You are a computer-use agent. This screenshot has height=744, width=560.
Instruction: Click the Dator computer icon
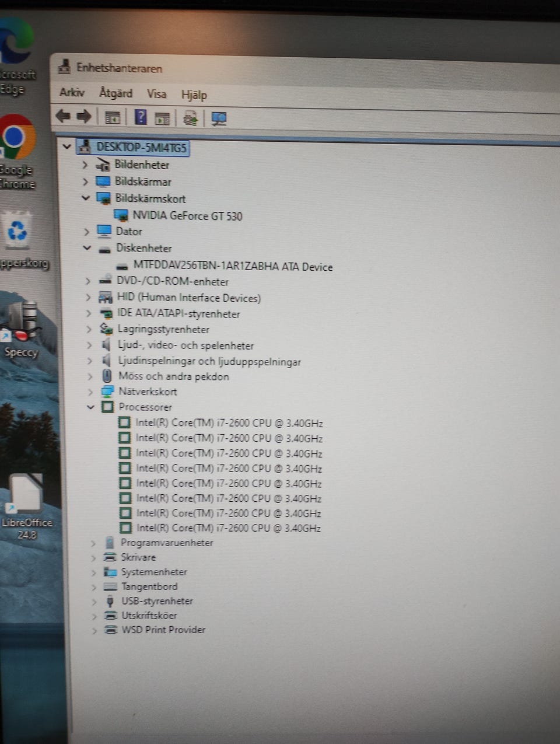104,231
